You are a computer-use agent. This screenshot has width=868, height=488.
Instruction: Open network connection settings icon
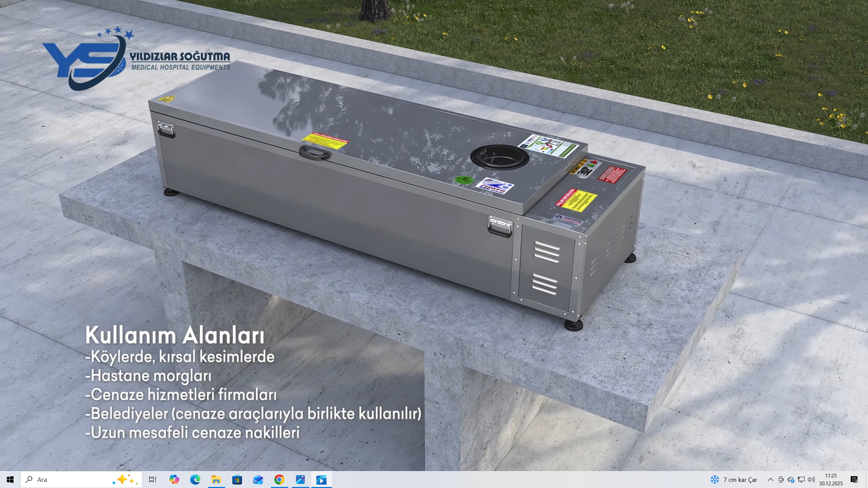[x=801, y=480]
